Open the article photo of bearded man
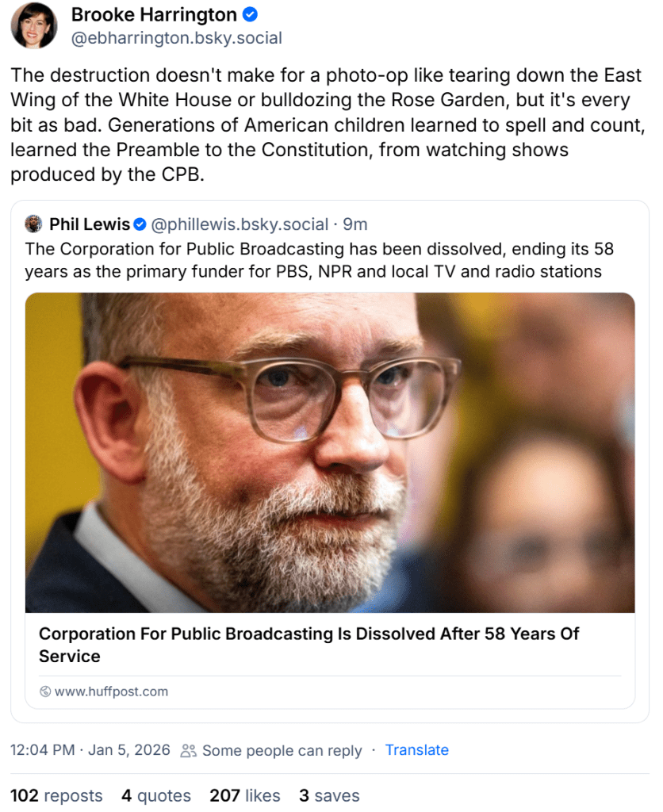The height and width of the screenshot is (812, 663). 330,452
